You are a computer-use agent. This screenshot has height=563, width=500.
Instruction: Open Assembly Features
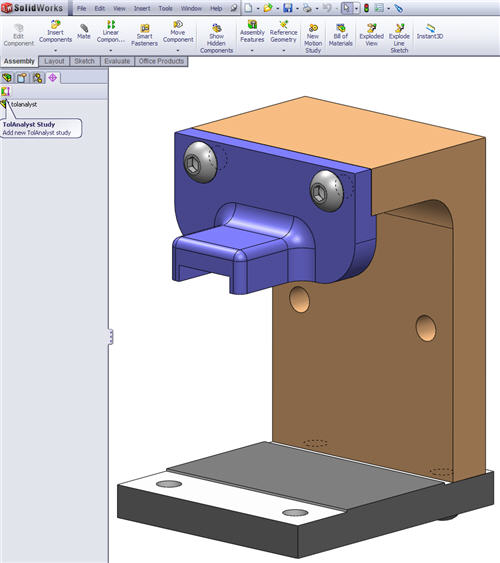252,32
